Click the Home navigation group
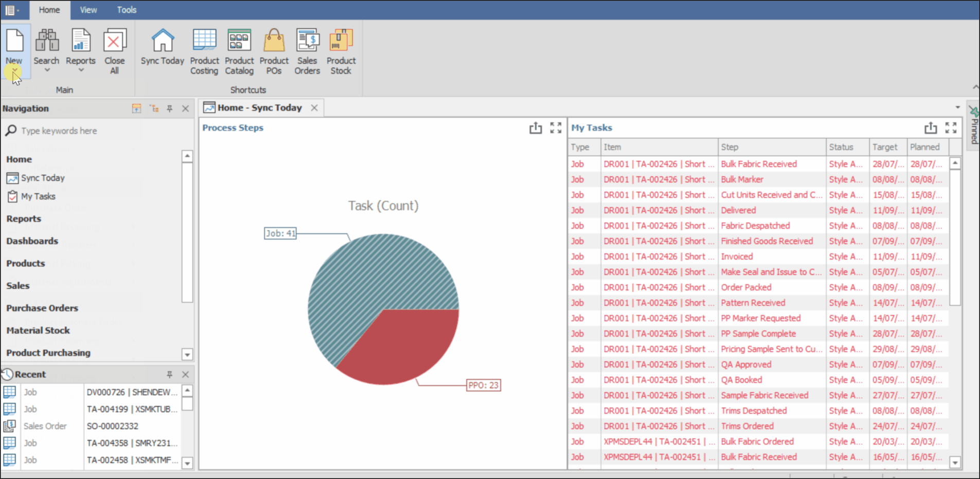Viewport: 980px width, 479px height. pyautogui.click(x=19, y=159)
